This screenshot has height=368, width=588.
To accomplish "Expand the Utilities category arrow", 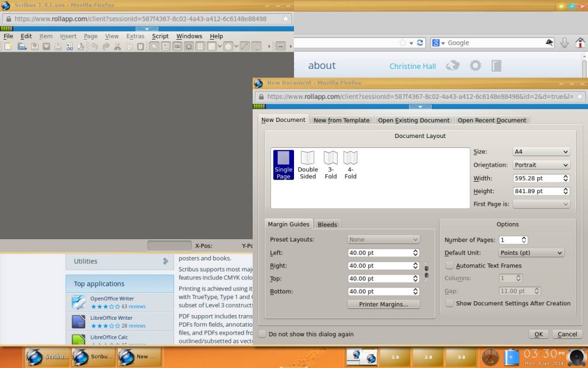I will (165, 261).
